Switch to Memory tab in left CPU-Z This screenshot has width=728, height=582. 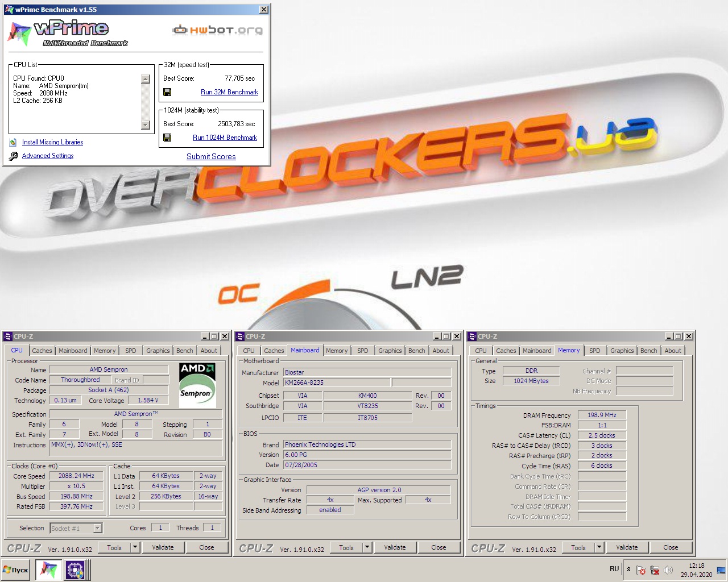[x=105, y=351]
